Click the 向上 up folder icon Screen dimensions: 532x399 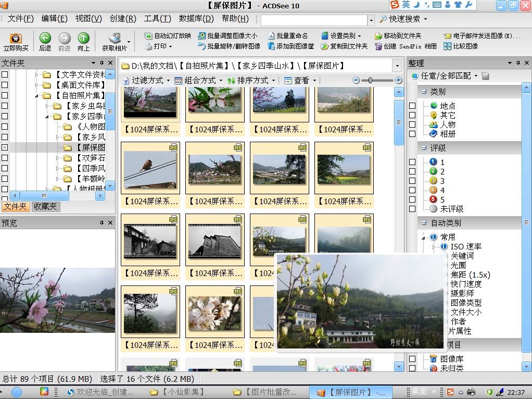coord(83,39)
